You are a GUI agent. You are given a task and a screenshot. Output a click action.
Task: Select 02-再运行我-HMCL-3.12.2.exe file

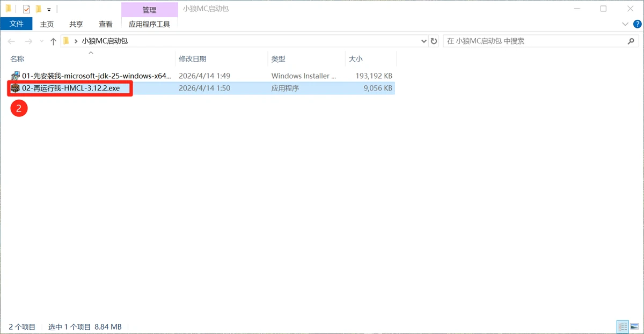click(71, 88)
